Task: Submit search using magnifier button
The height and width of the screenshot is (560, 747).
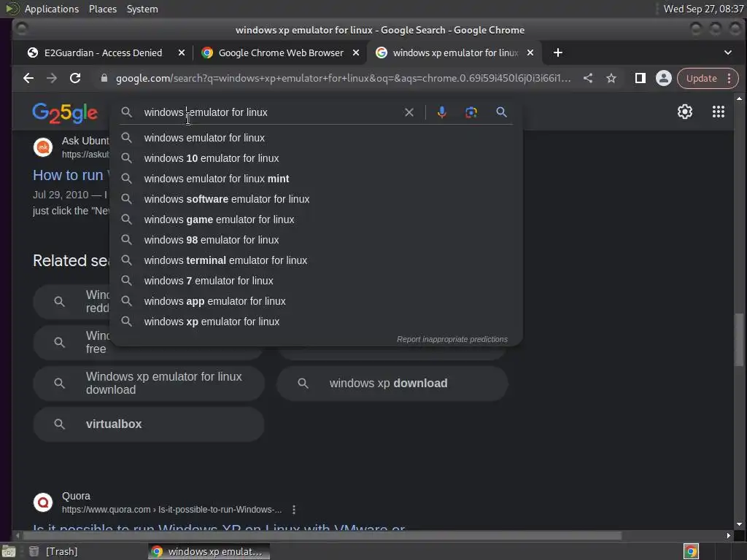Action: 501,112
